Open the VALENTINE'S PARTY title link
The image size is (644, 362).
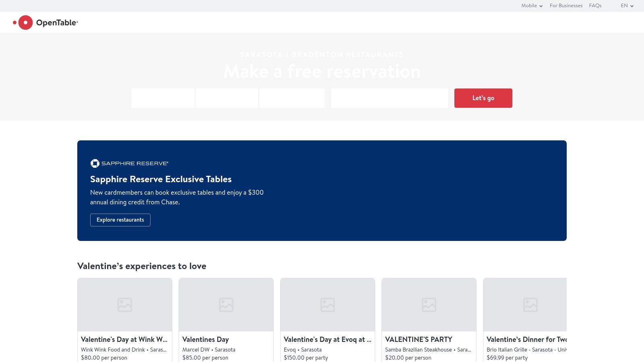419,339
